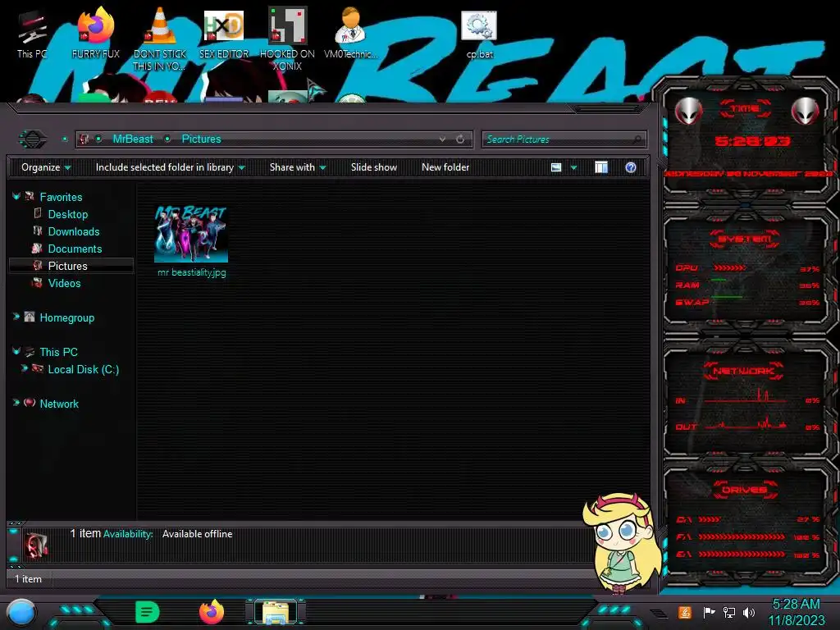The image size is (840, 630).
Task: Select Favorites in navigation pane
Action: 61,197
